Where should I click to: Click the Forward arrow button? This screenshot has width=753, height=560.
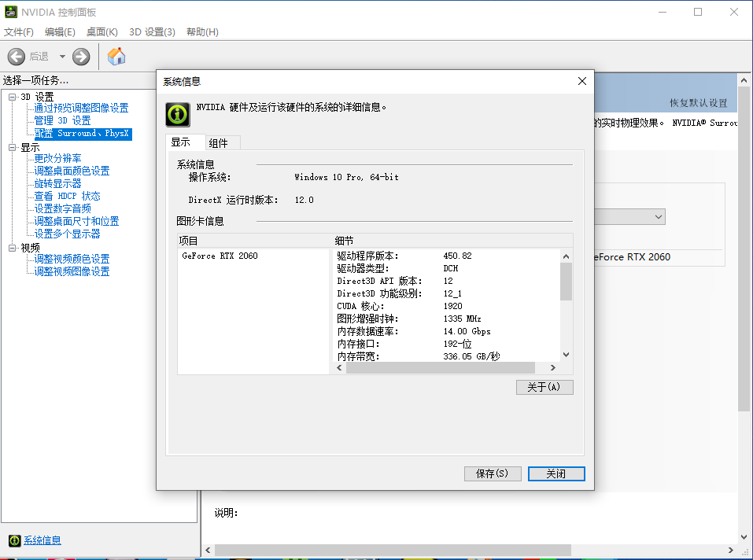pyautogui.click(x=81, y=57)
